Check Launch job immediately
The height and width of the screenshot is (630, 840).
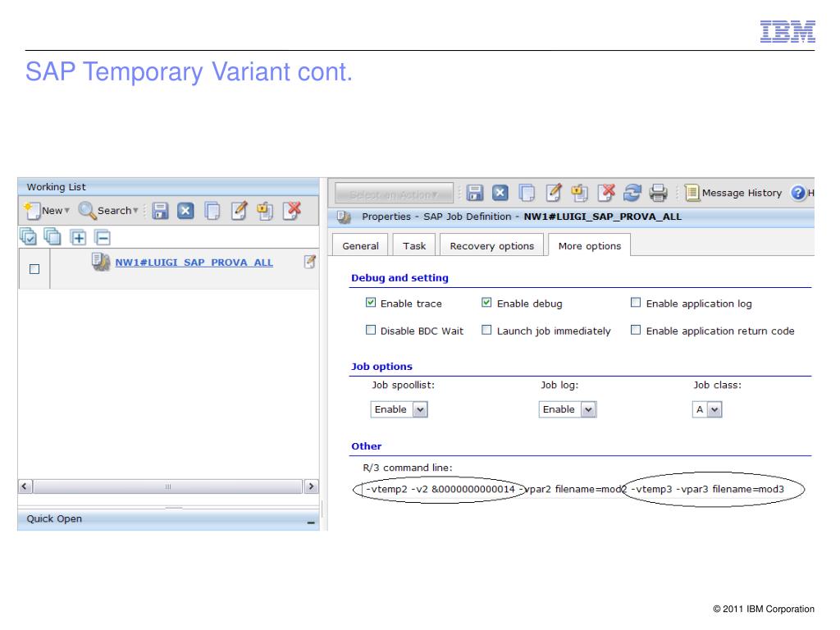(x=486, y=330)
